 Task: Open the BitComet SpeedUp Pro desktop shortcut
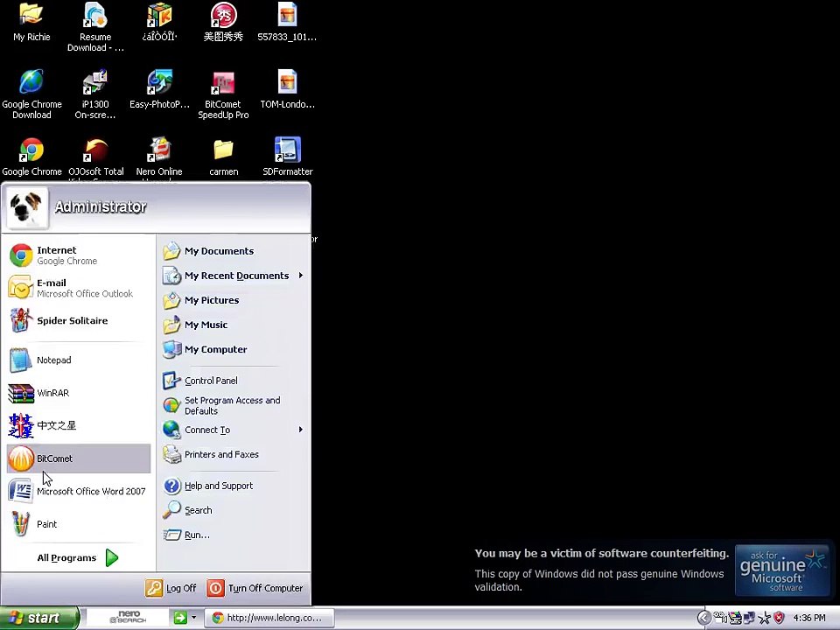click(223, 94)
